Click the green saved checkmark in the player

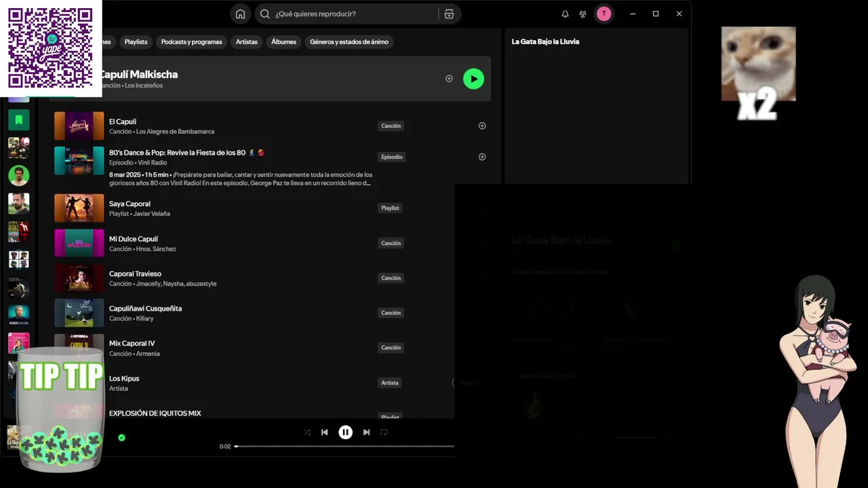[x=121, y=438]
